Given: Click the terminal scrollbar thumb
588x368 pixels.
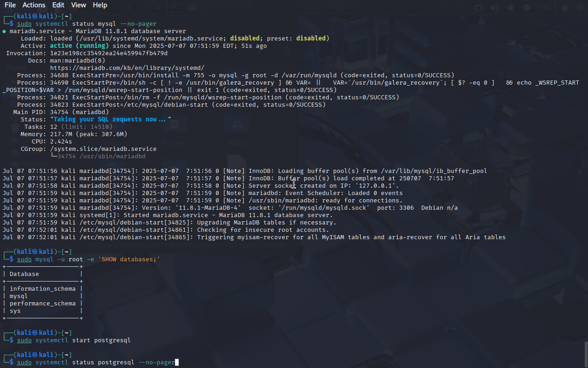Looking at the screenshot, I should coord(586,353).
